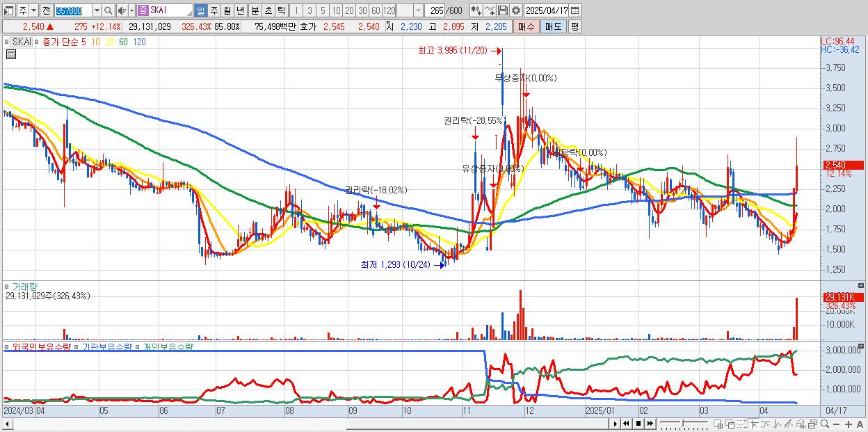
Task: Click the zigzag wave analysis icon
Action: 777,424
